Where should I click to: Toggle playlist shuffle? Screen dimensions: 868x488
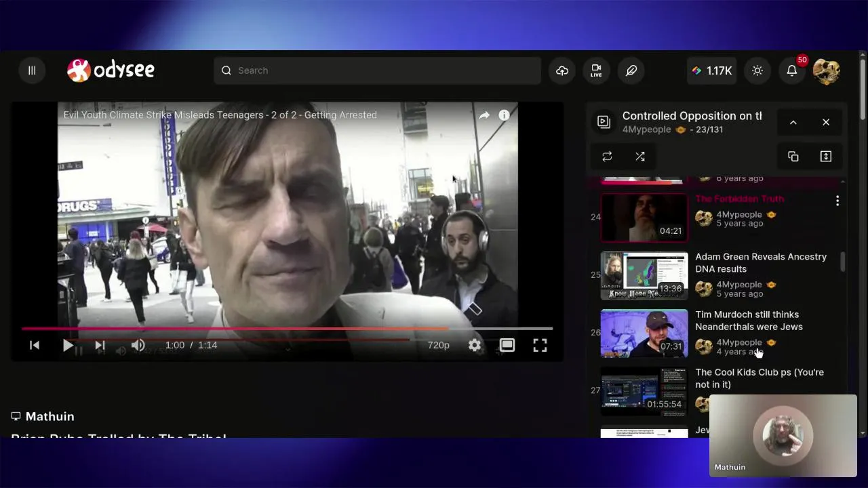click(640, 157)
